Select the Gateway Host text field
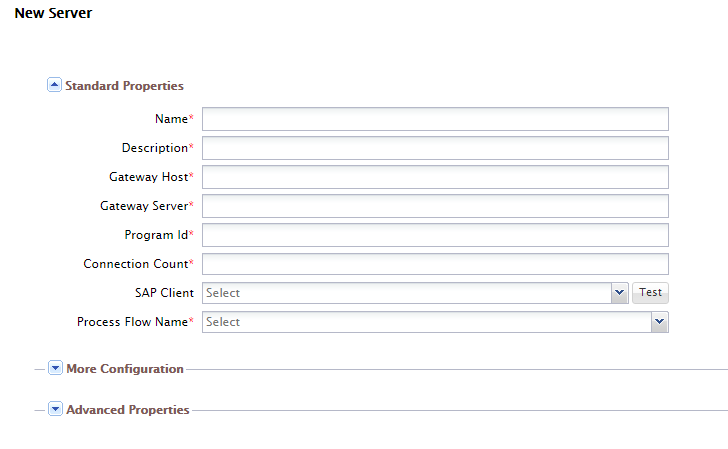 pos(435,177)
